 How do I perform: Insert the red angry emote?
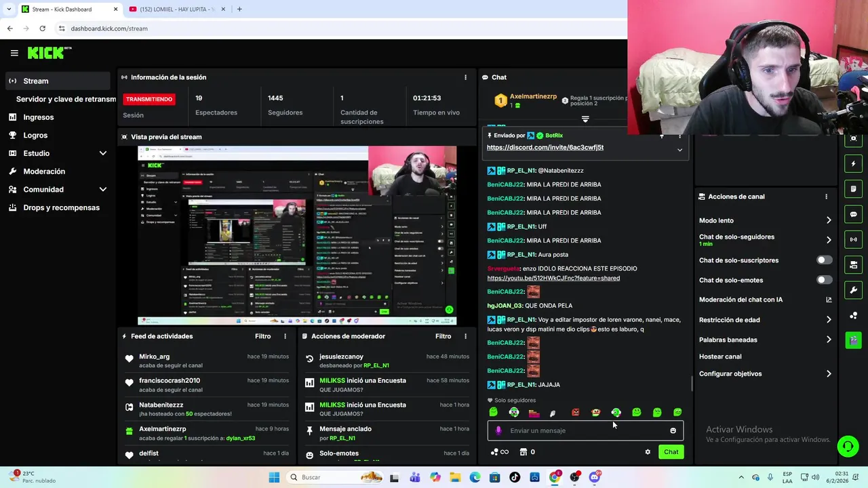(576, 412)
